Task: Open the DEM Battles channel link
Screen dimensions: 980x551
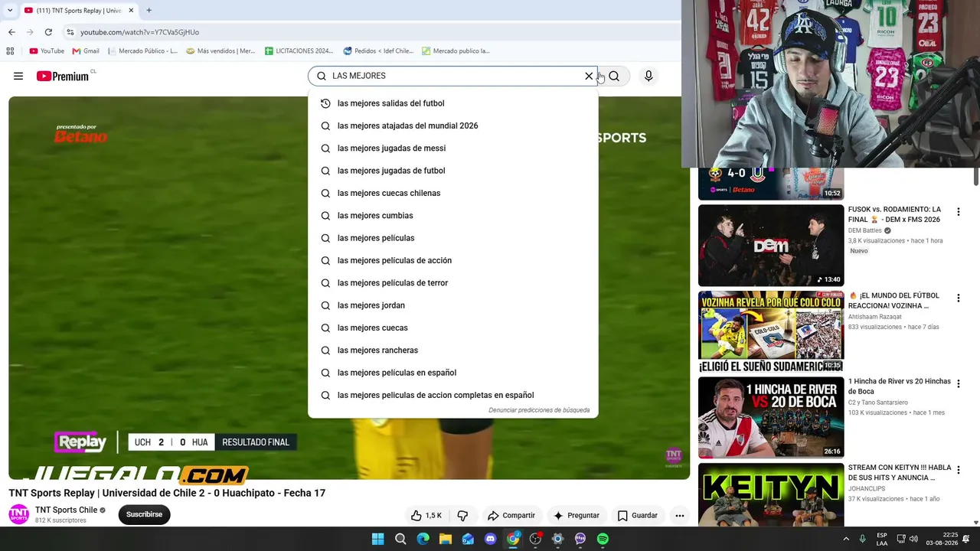Action: click(865, 230)
